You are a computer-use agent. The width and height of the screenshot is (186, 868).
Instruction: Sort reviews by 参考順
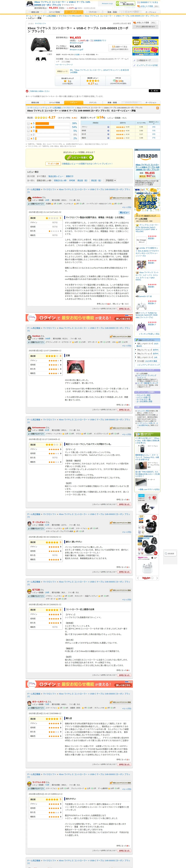point(72,181)
